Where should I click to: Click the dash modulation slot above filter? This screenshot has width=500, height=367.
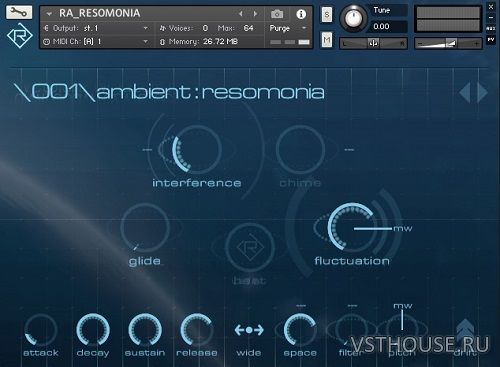(x=352, y=305)
